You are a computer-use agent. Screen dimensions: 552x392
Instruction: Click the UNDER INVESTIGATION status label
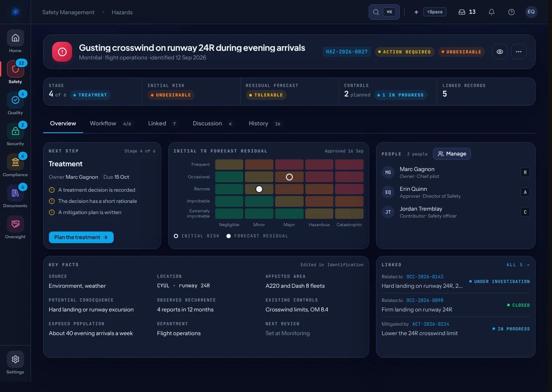coord(499,282)
